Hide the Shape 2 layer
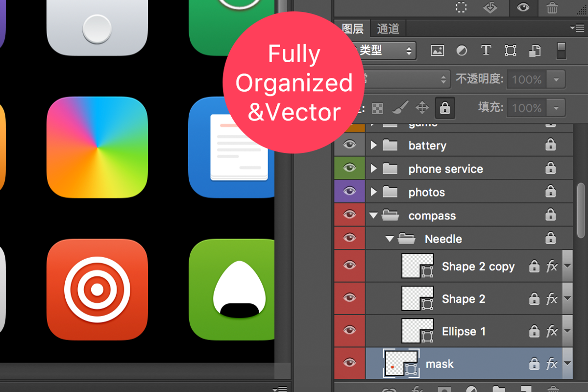This screenshot has width=588, height=392. (x=349, y=298)
